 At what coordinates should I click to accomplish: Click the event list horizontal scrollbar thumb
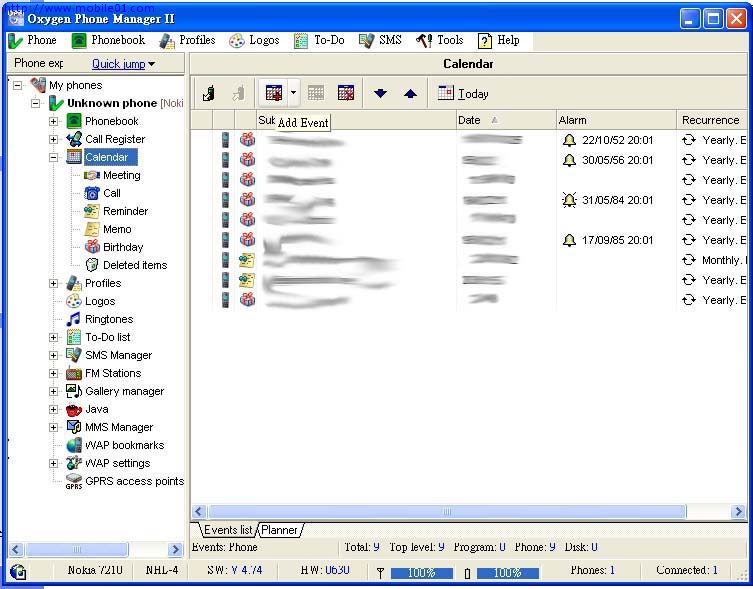click(x=447, y=511)
